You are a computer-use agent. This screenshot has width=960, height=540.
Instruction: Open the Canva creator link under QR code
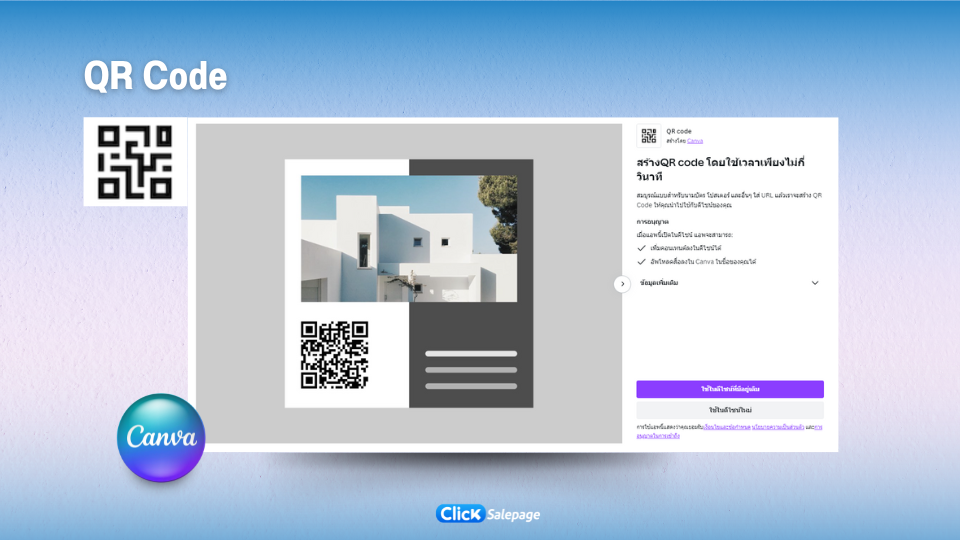point(695,141)
